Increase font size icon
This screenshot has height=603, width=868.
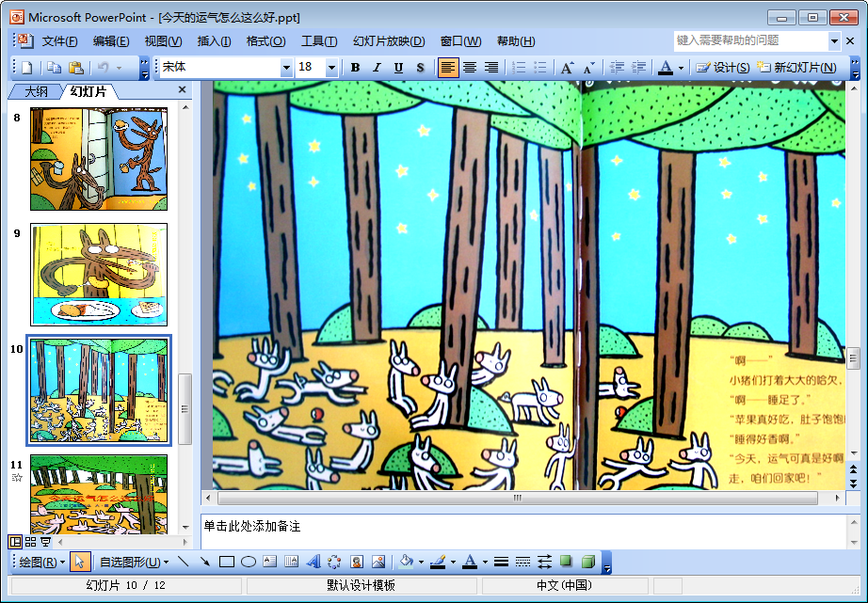568,68
